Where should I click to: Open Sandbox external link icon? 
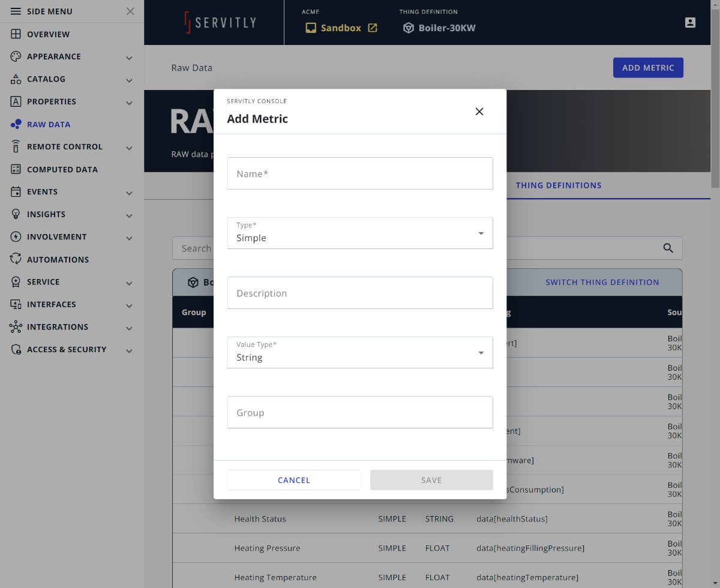coord(373,28)
